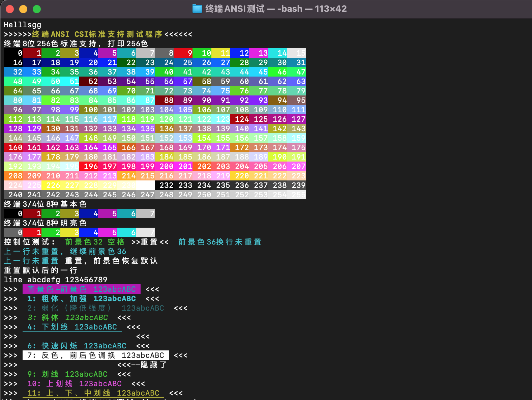This screenshot has width=532, height=400.
Task: Click the green line '9: 划线 123abcABC'
Action: pyautogui.click(x=67, y=374)
